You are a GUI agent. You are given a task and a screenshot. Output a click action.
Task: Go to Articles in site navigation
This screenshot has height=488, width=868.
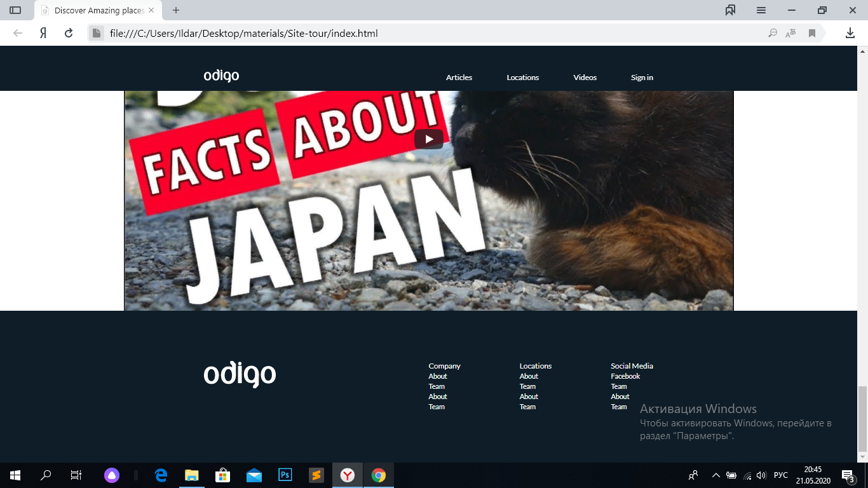[x=459, y=78]
